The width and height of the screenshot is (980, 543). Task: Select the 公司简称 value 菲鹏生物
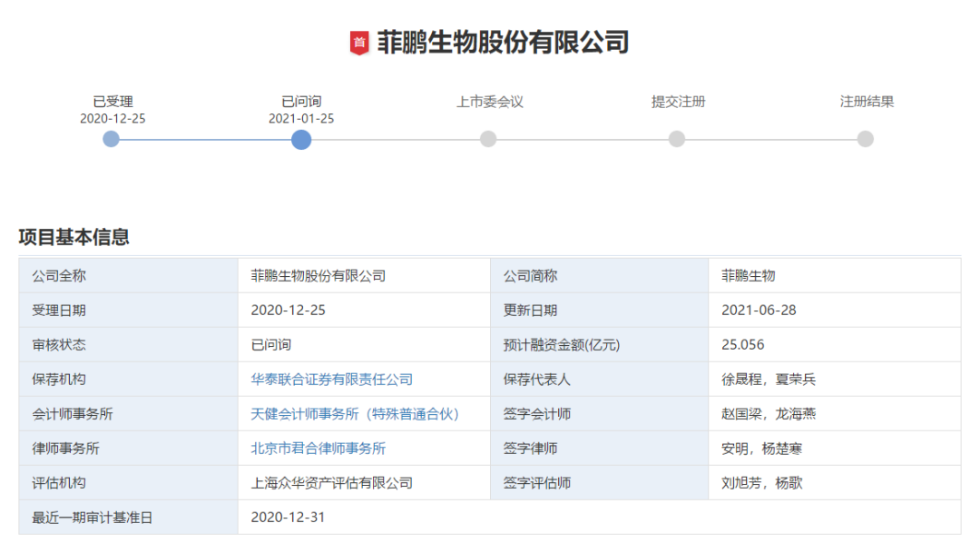pyautogui.click(x=746, y=275)
